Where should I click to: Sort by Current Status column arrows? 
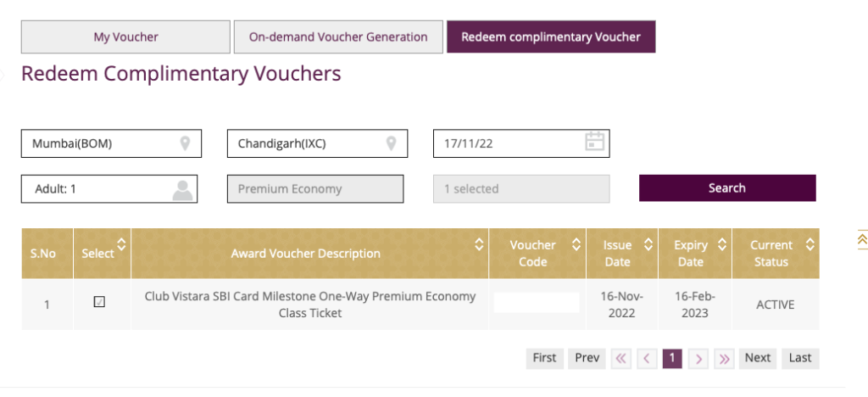click(x=810, y=244)
